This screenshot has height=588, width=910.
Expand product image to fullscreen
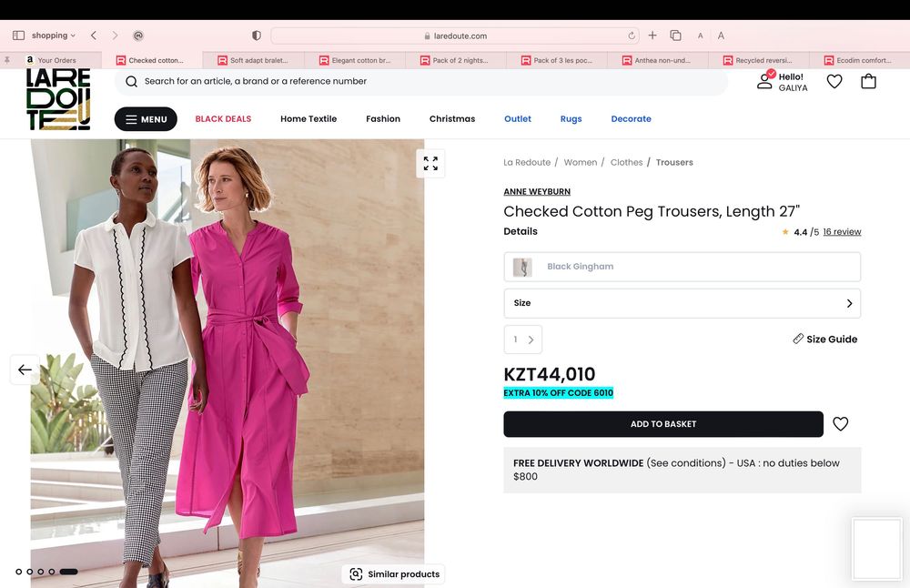tap(430, 164)
